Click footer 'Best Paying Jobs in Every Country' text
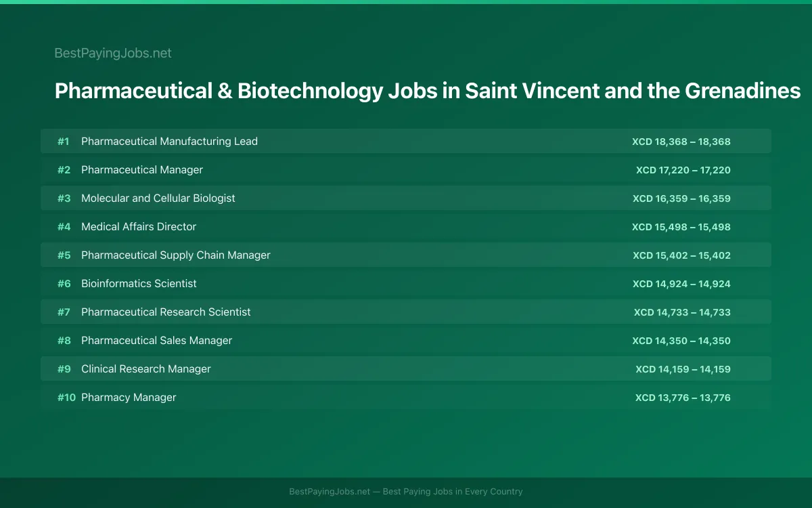The image size is (812, 508). 453,492
